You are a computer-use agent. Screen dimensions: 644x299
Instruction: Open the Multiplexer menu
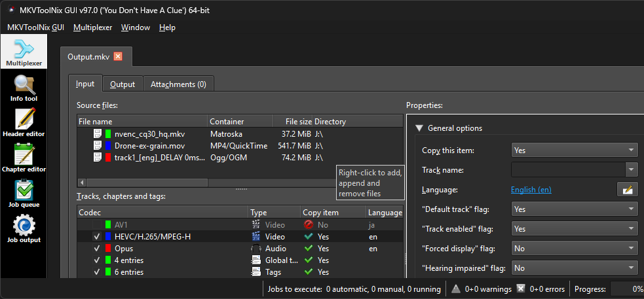tap(93, 27)
